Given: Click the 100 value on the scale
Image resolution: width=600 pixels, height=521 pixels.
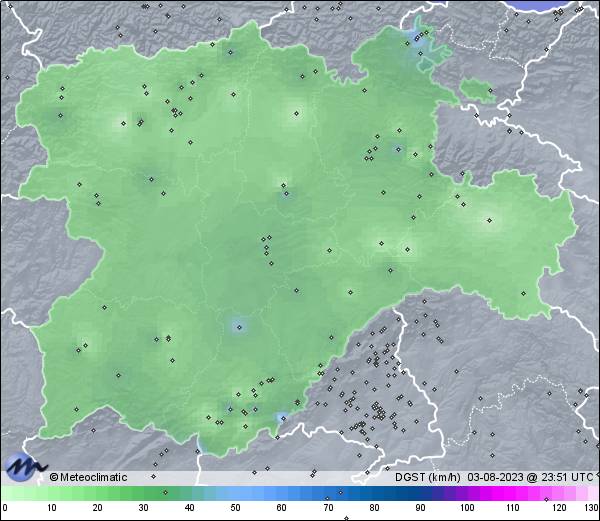Looking at the screenshot, I should [x=467, y=508].
